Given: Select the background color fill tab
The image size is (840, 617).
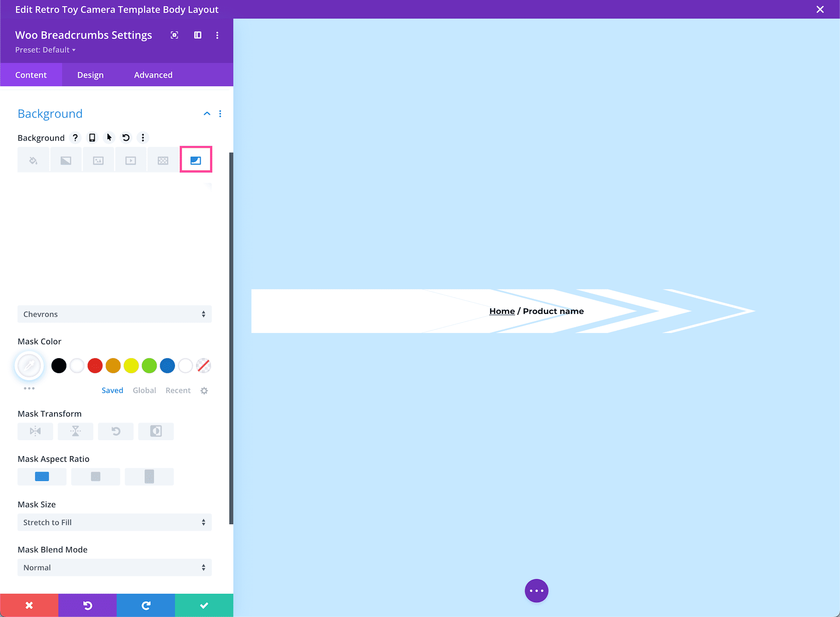Looking at the screenshot, I should coord(33,159).
